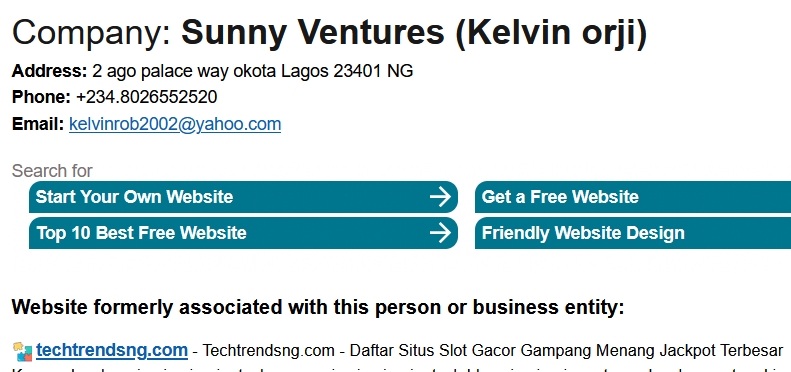This screenshot has height=372, width=791.
Task: Click the favicon icon beside techtrendsng.com
Action: point(22,351)
